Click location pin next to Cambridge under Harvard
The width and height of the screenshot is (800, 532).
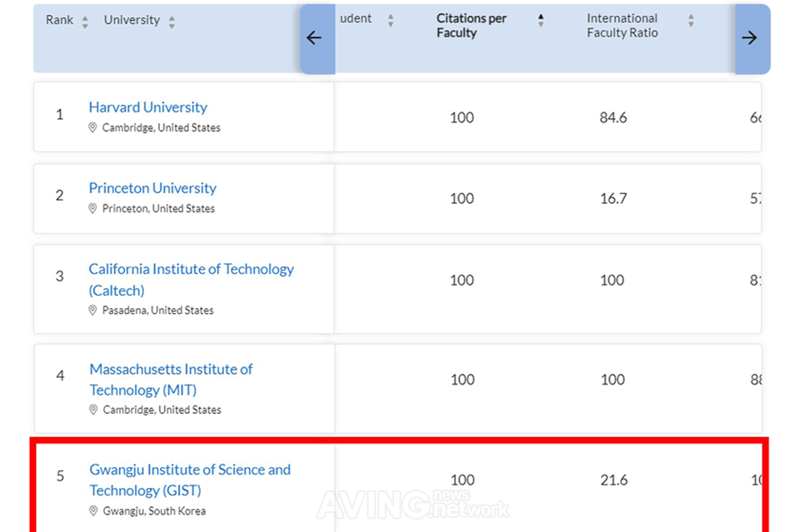point(92,127)
